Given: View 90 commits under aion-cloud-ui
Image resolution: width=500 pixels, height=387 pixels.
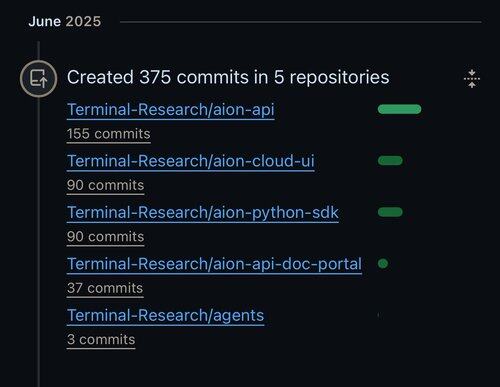Looking at the screenshot, I should 106,185.
